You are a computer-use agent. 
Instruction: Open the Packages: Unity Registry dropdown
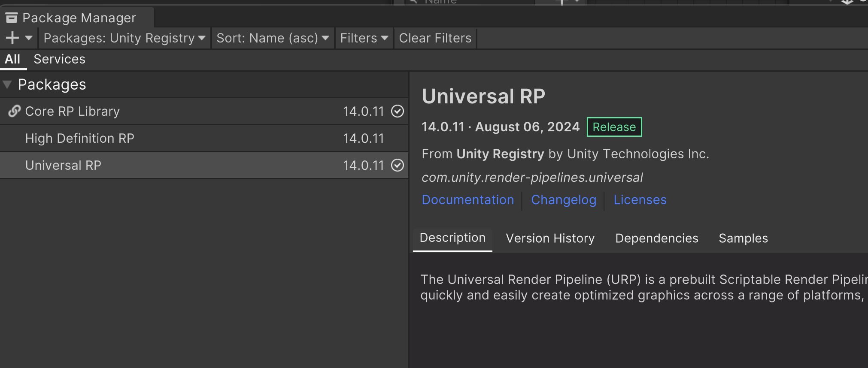pyautogui.click(x=124, y=38)
